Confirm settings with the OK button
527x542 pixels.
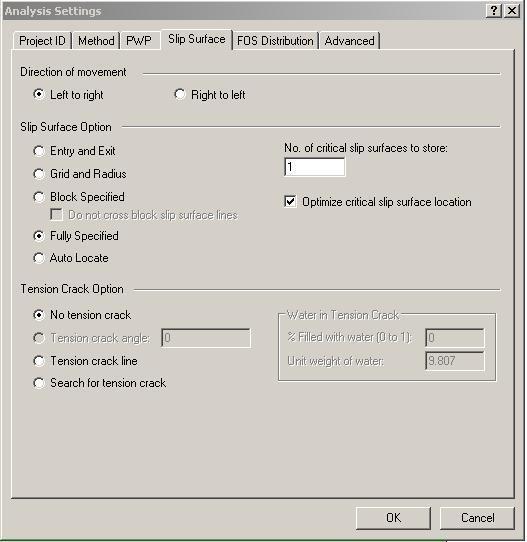pyautogui.click(x=393, y=518)
